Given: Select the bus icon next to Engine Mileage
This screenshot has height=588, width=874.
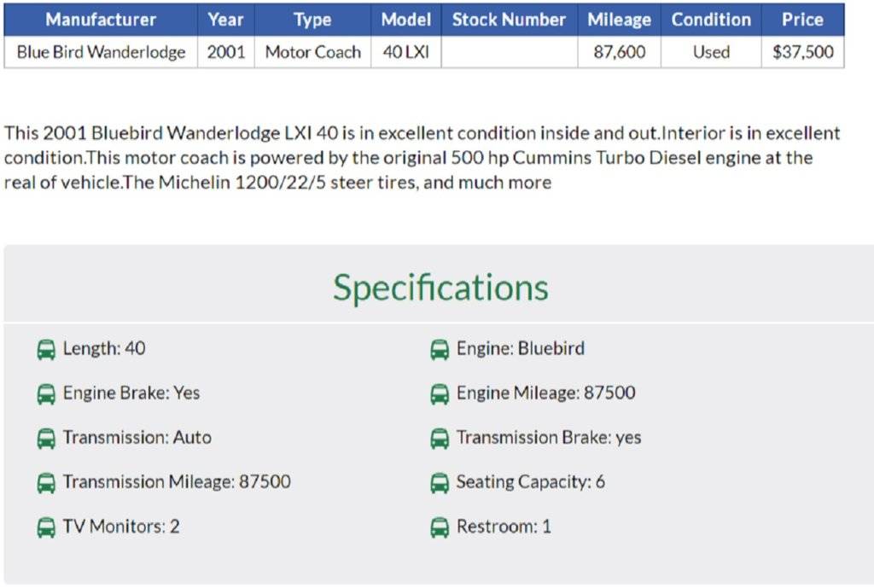Looking at the screenshot, I should point(439,393).
